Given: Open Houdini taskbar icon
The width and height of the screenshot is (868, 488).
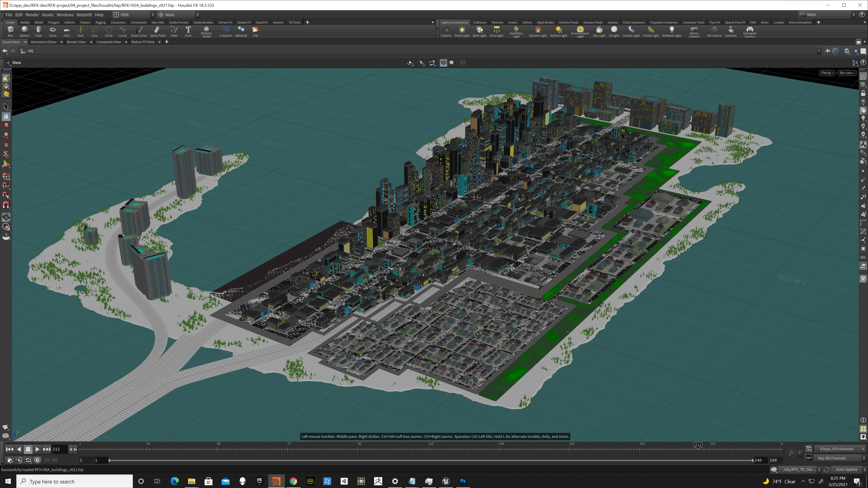Looking at the screenshot, I should 276,481.
